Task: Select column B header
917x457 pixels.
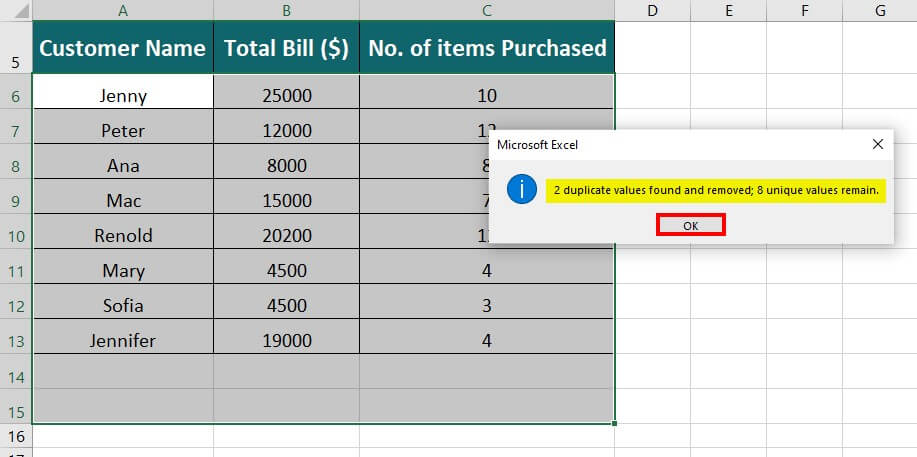Action: pyautogui.click(x=287, y=10)
